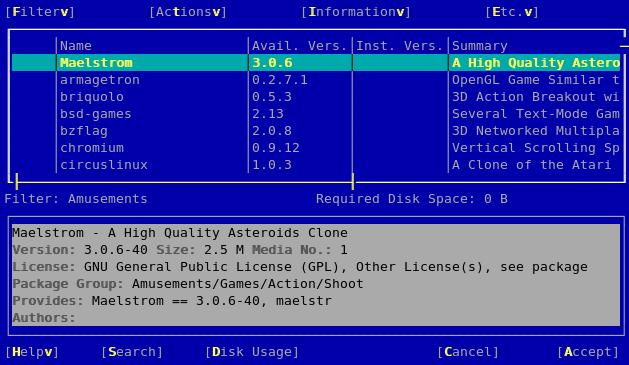Click the Authors label in description
The height and width of the screenshot is (365, 629).
click(44, 318)
